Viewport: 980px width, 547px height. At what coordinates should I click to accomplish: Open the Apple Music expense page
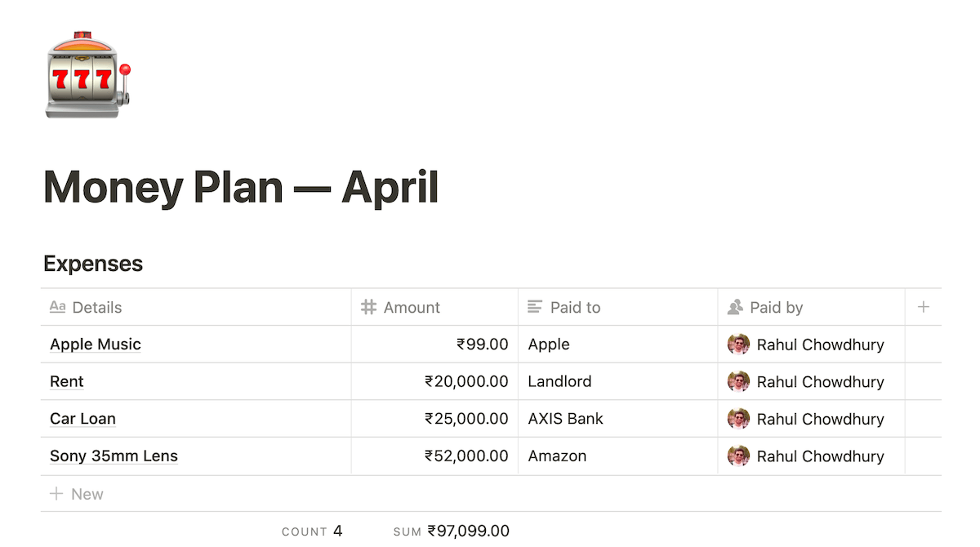95,344
